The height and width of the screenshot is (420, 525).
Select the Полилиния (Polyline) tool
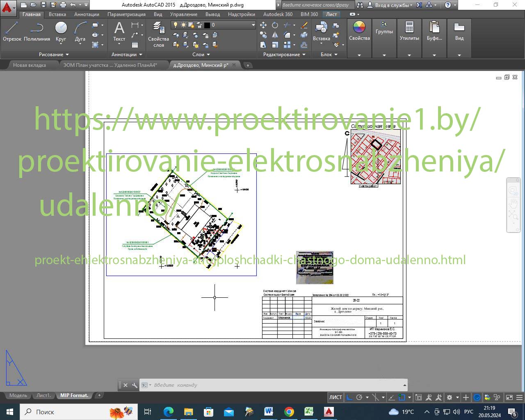(x=37, y=31)
